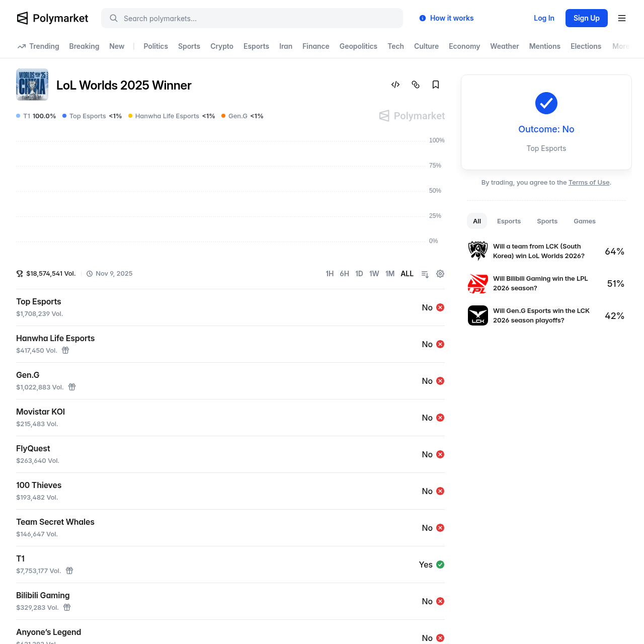Click the clock icon beside Nov 9, 2025
644x644 pixels.
[x=90, y=274]
